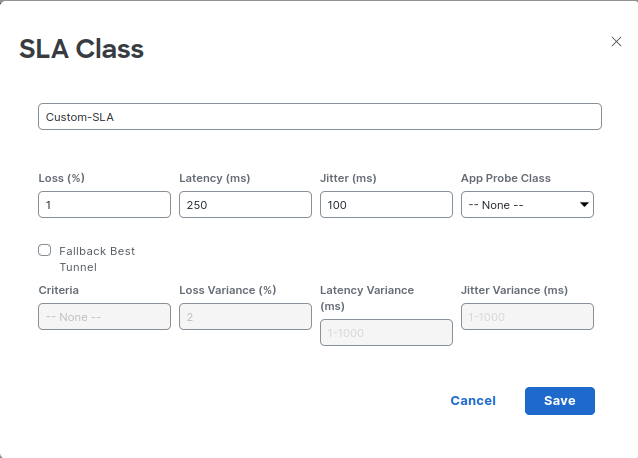The image size is (638, 458).
Task: Open the Criteria dropdown
Action: (104, 317)
